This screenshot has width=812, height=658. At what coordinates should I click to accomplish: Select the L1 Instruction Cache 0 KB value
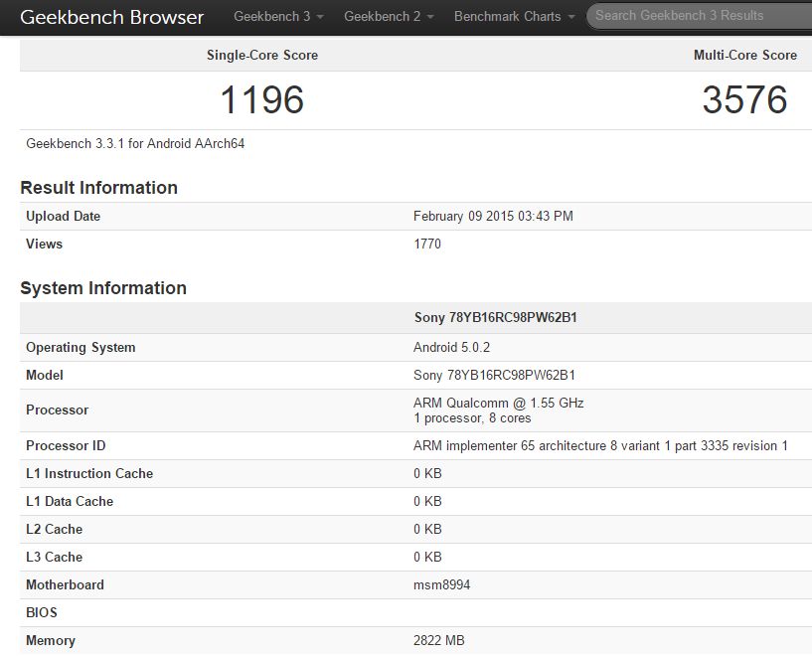click(427, 473)
